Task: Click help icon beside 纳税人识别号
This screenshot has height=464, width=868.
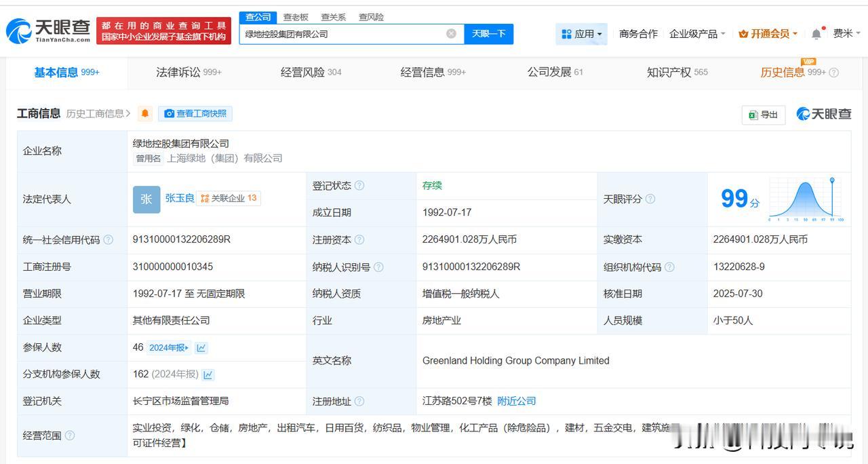Action: (x=378, y=267)
